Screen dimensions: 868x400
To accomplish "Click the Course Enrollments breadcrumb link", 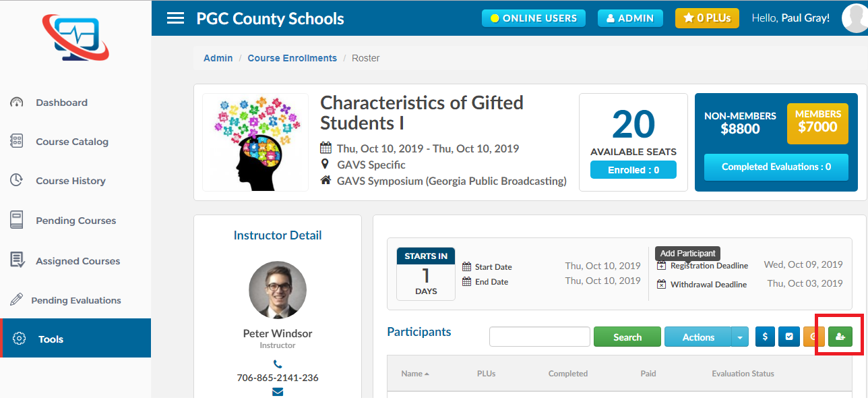I will point(292,58).
